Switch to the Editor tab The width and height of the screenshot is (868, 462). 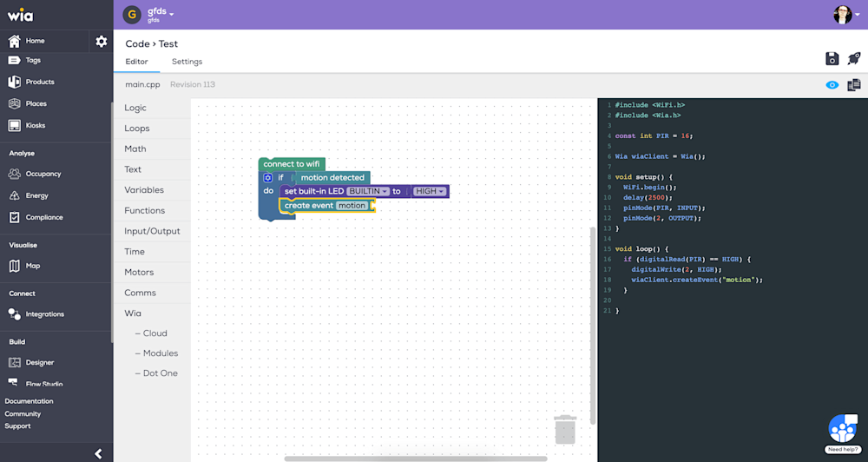pyautogui.click(x=137, y=62)
